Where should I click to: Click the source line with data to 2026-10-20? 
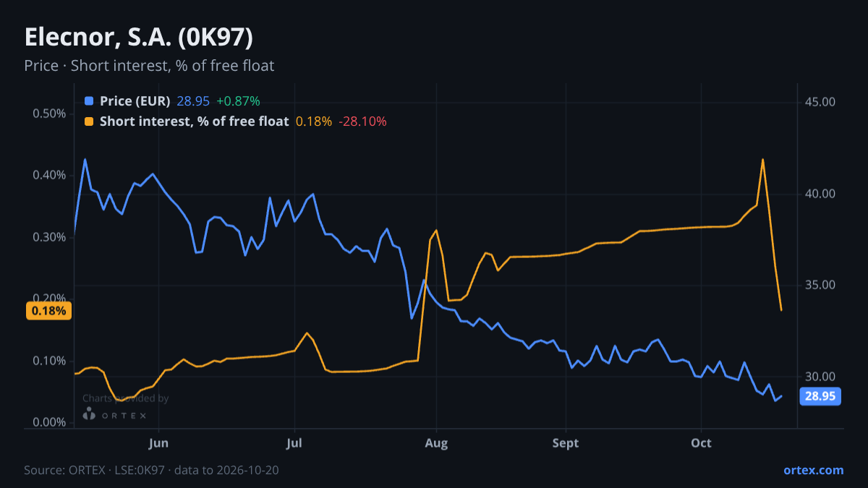click(x=151, y=470)
